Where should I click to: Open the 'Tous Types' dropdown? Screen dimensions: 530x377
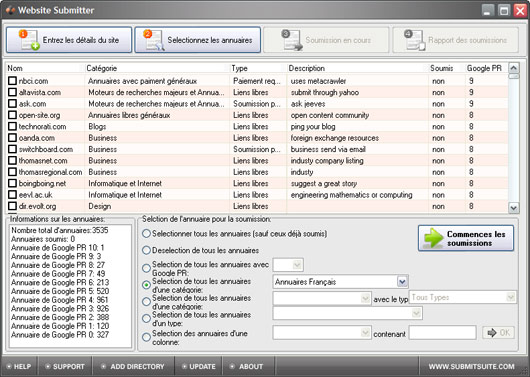click(462, 297)
